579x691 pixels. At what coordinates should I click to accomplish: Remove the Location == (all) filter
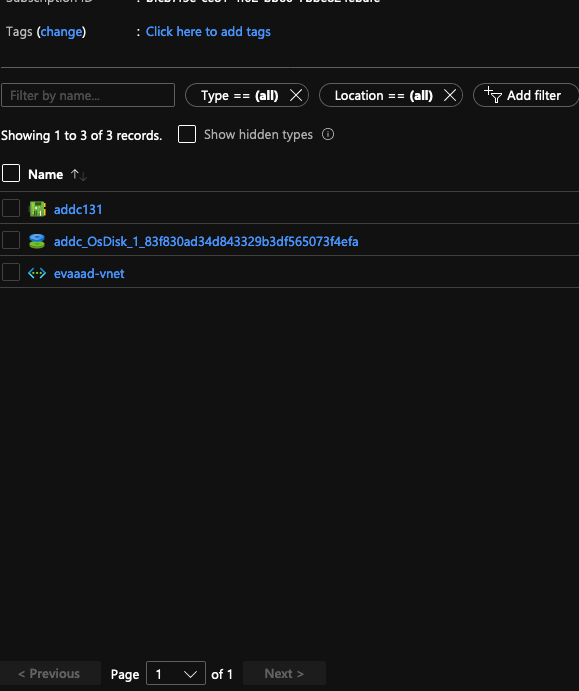[x=449, y=95]
